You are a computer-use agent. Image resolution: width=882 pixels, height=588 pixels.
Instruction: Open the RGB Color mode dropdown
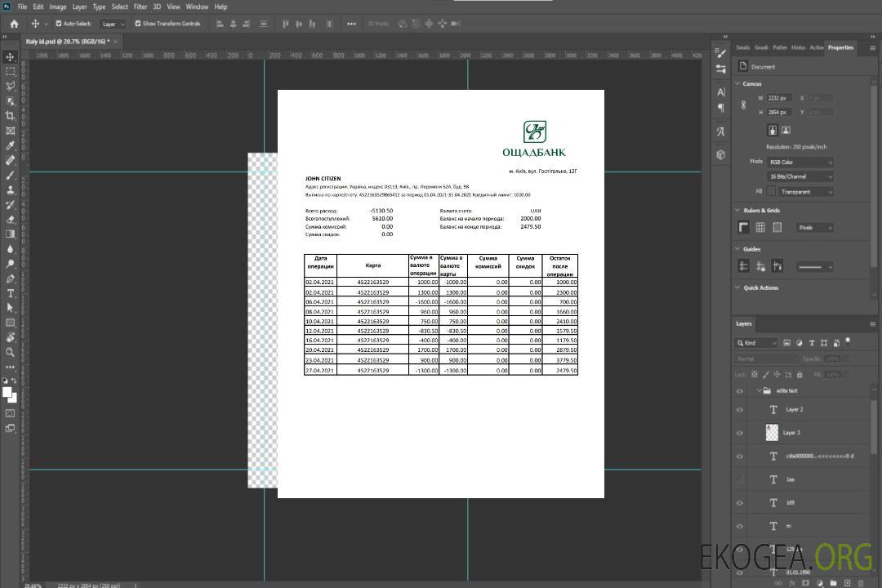800,162
